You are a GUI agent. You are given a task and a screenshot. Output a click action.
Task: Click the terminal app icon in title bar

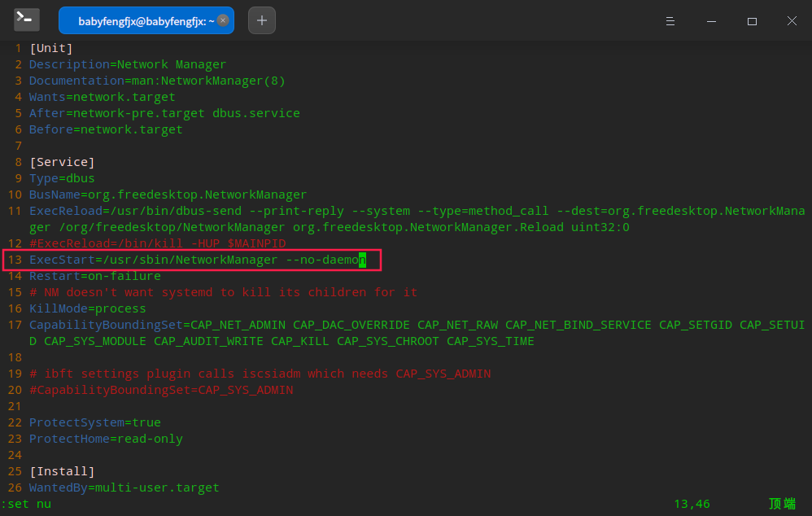click(26, 20)
